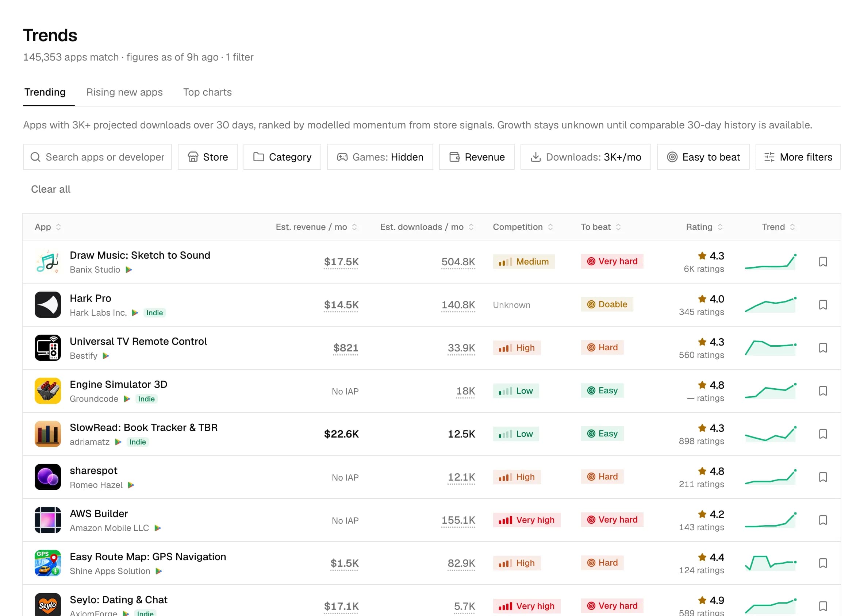Open the AWS Builder app icon
This screenshot has height=616, width=864.
(48, 520)
